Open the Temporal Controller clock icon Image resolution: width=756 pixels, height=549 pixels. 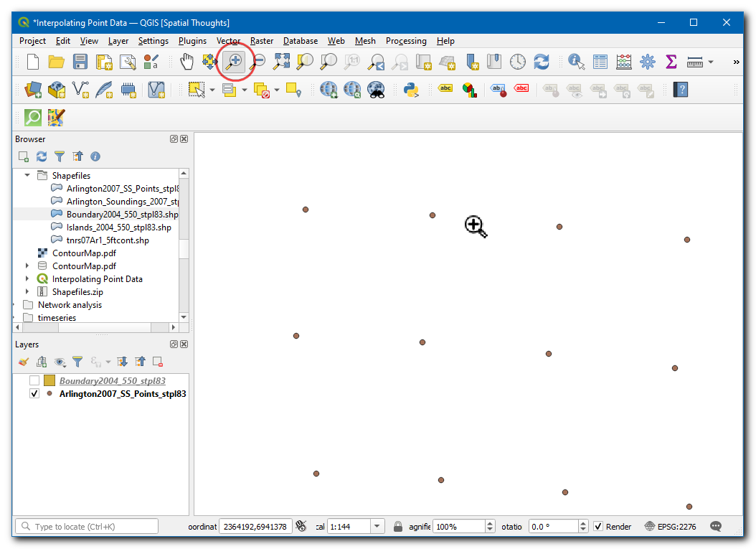[x=518, y=62]
